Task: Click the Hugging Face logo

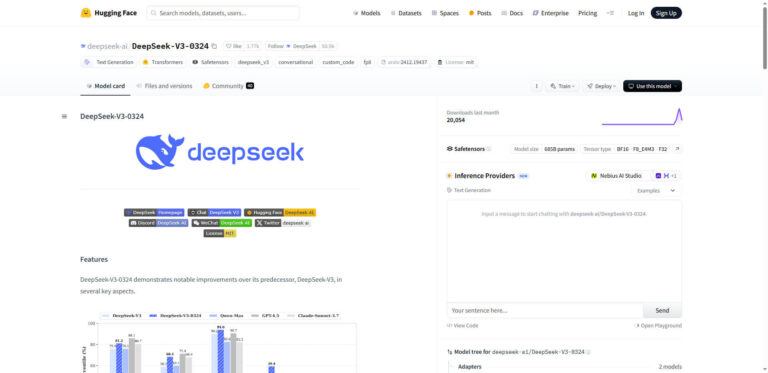Action: pyautogui.click(x=109, y=13)
